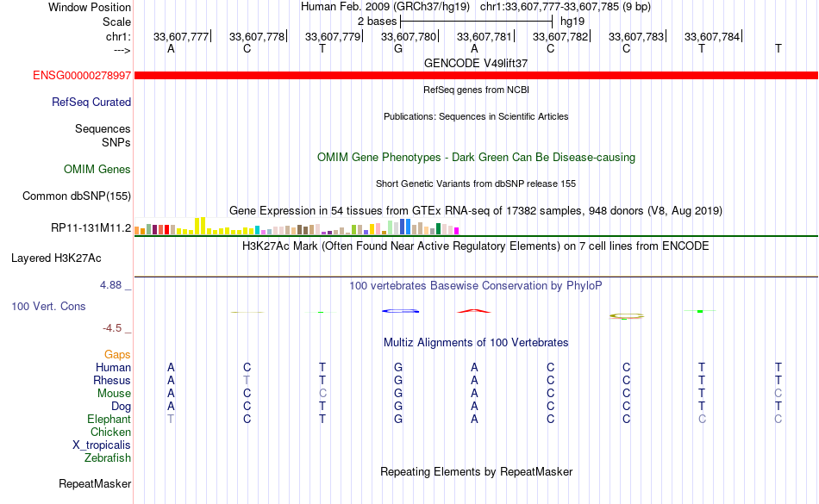Click the chr1: base position label
The image size is (819, 504).
point(118,36)
